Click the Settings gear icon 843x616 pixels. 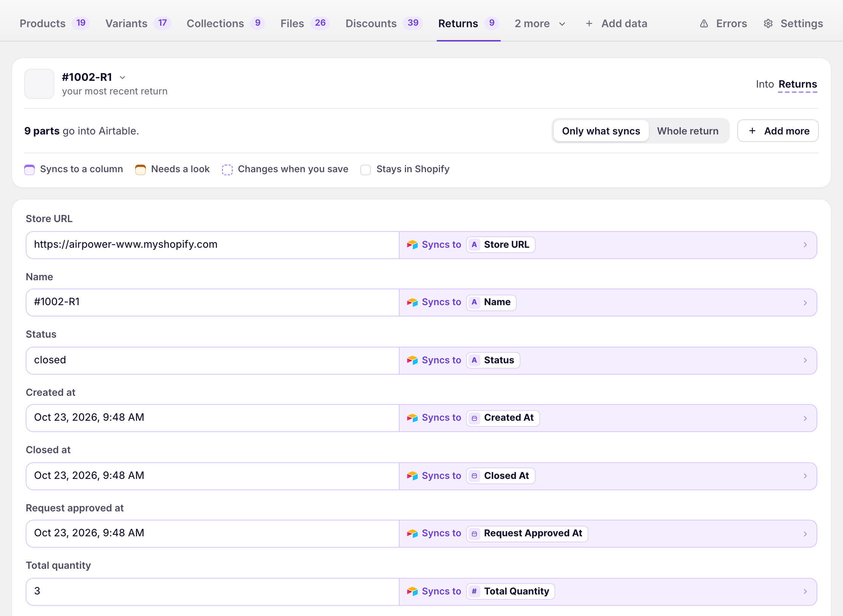click(768, 24)
